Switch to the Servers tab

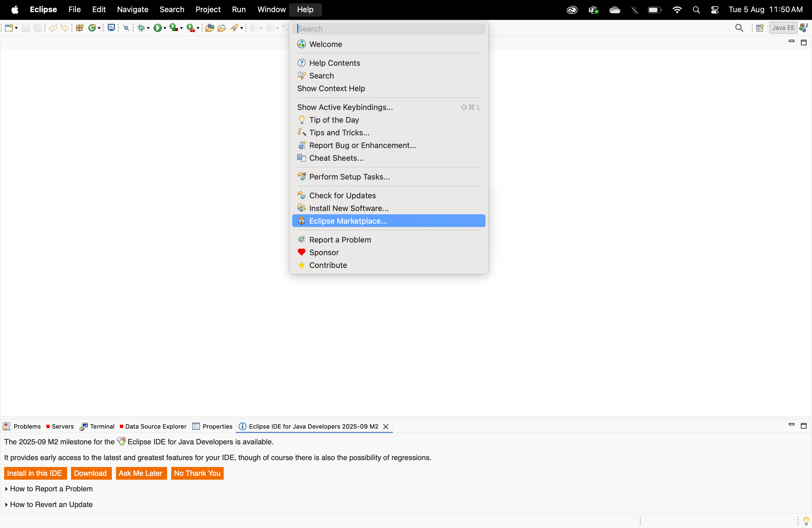click(x=60, y=426)
